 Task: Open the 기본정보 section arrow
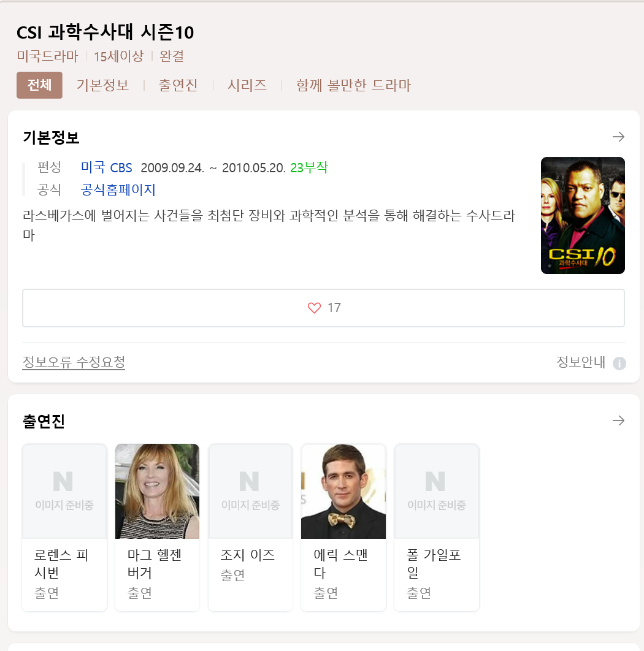point(618,137)
